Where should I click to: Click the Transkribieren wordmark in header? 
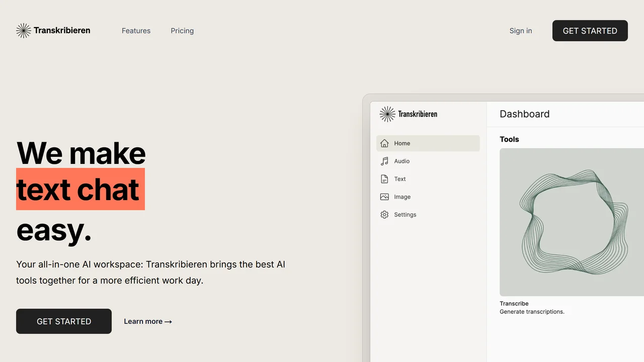[62, 31]
